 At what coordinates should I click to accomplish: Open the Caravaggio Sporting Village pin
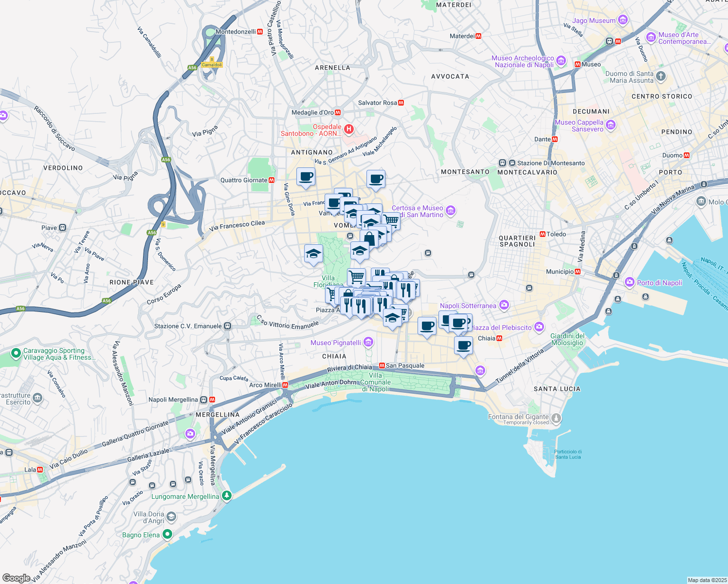click(x=16, y=353)
